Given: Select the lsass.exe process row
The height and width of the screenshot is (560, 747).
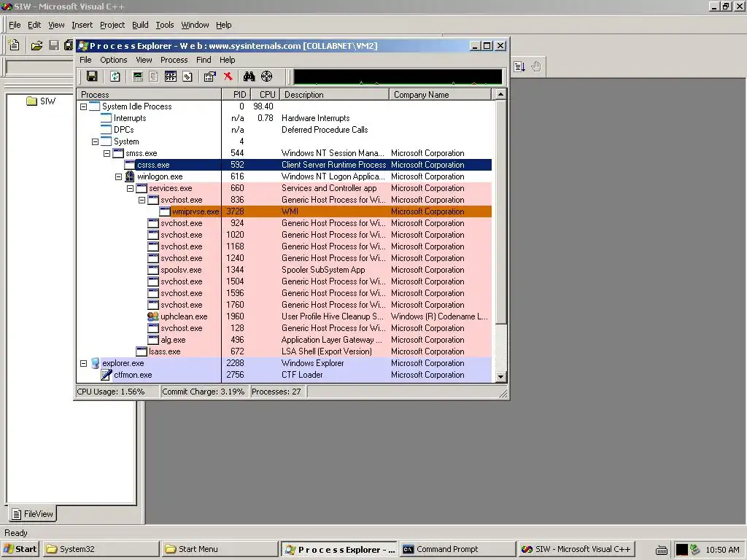Looking at the screenshot, I should point(284,351).
